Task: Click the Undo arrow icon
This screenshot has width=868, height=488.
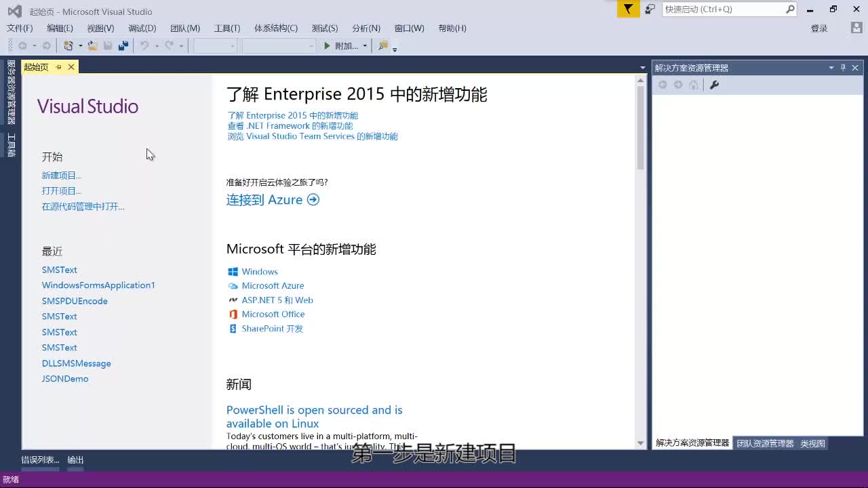Action: (x=144, y=45)
